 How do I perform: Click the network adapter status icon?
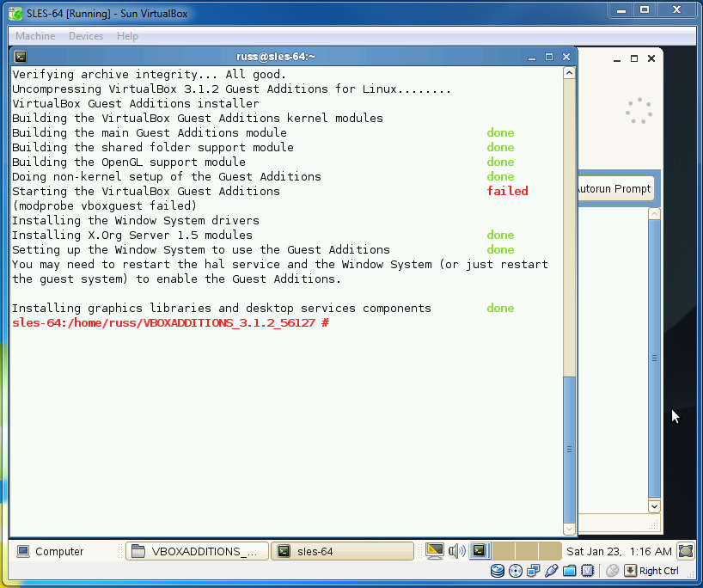click(x=534, y=571)
